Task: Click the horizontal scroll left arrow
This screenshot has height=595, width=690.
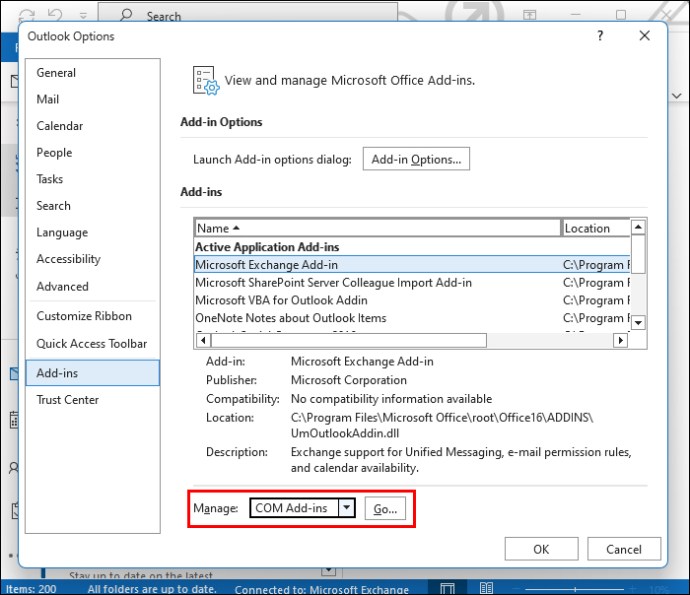Action: 203,340
